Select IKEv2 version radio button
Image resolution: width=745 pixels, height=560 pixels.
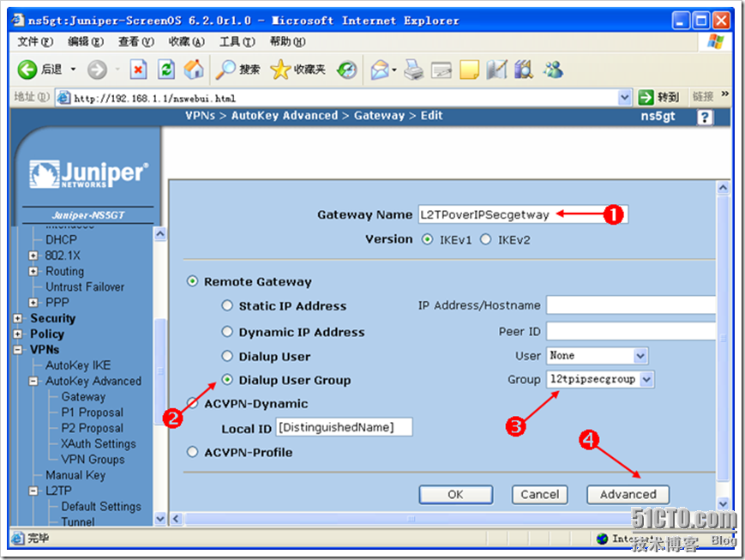pos(485,239)
